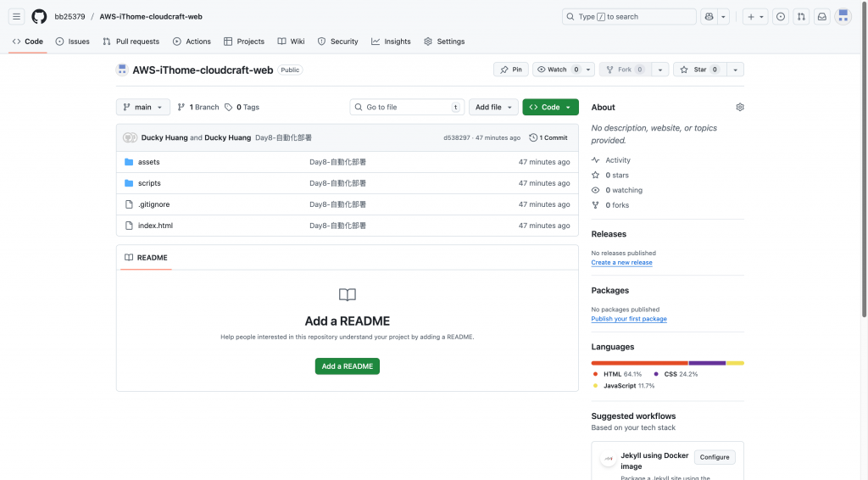868x480 pixels.
Task: Open the .gitignore file name
Action: (154, 204)
